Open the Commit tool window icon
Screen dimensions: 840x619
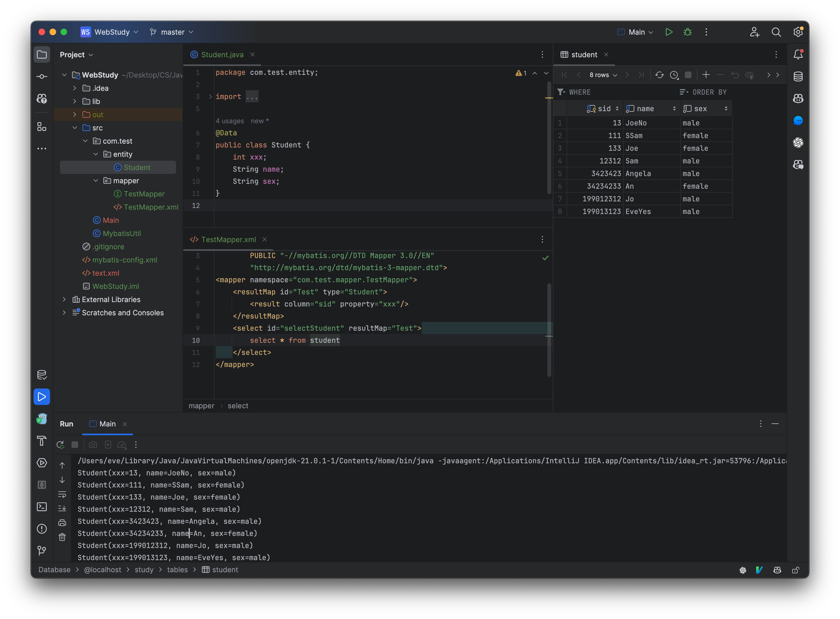pyautogui.click(x=42, y=76)
